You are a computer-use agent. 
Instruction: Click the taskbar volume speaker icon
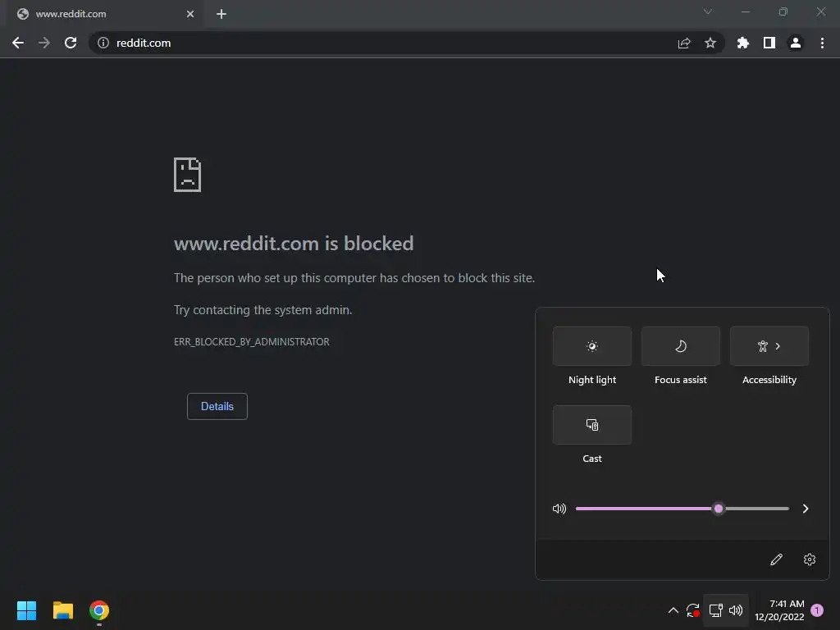click(736, 610)
